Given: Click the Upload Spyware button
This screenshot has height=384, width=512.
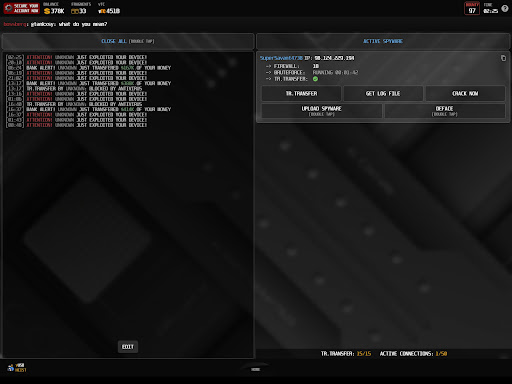Looking at the screenshot, I should click(x=322, y=111).
